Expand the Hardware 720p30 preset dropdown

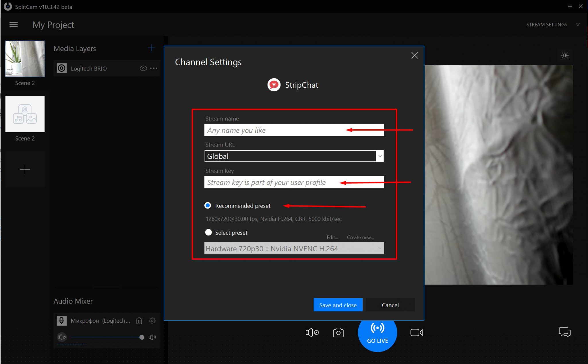click(380, 248)
